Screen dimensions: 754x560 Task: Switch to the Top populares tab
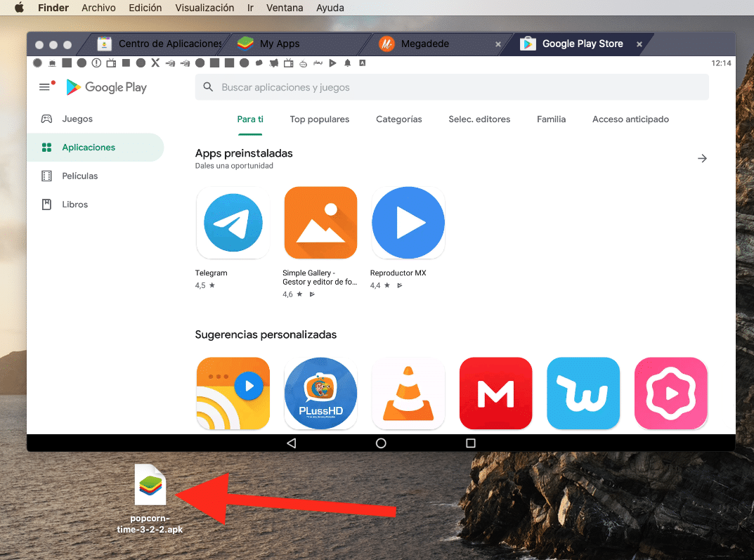[319, 119]
